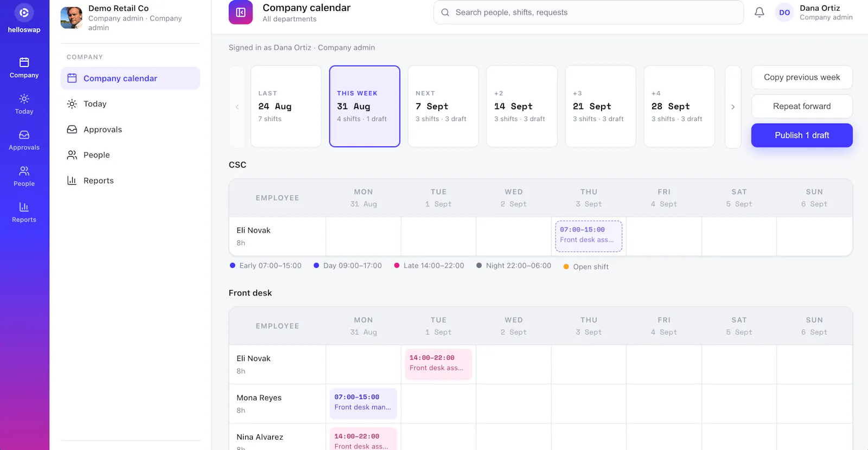Viewport: 868px width, 450px height.
Task: Select the Next week 7 Sept card
Action: pyautogui.click(x=443, y=106)
